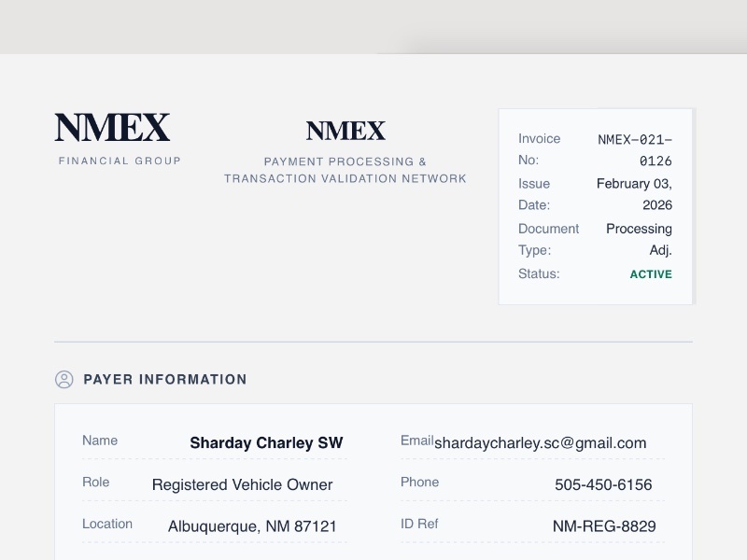Click the centered NMEX header logo

[345, 131]
